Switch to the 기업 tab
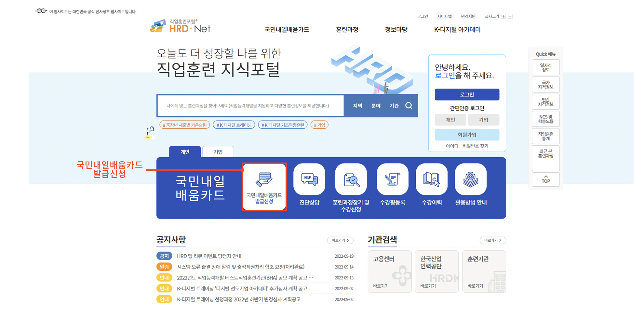 218,152
